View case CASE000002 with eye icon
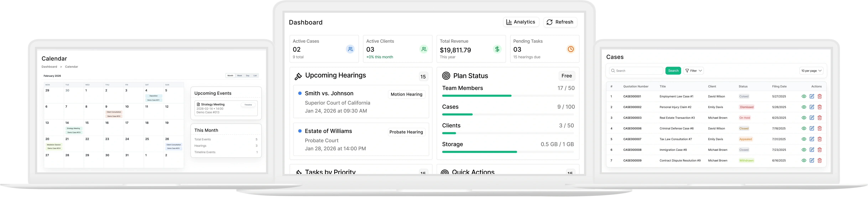 804,107
